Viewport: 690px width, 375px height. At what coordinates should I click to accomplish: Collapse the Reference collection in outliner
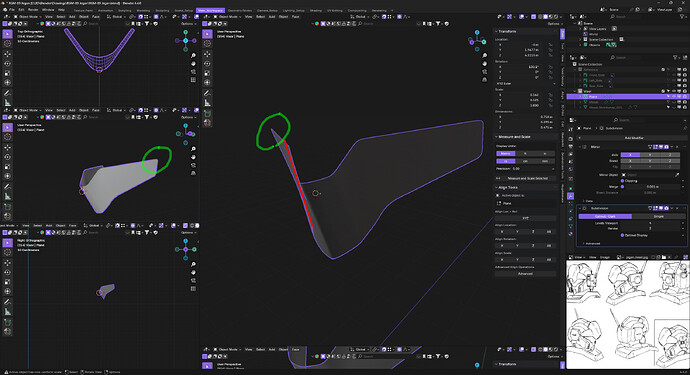(x=576, y=70)
